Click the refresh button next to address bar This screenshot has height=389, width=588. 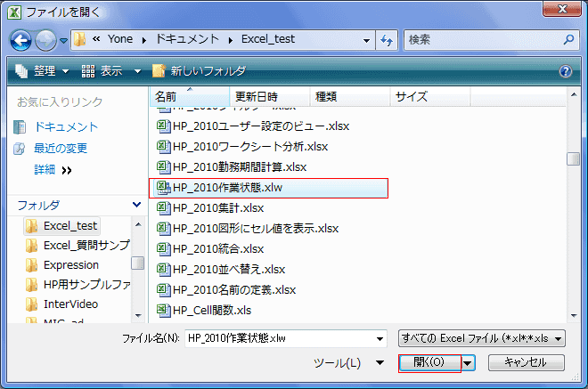[x=387, y=40]
